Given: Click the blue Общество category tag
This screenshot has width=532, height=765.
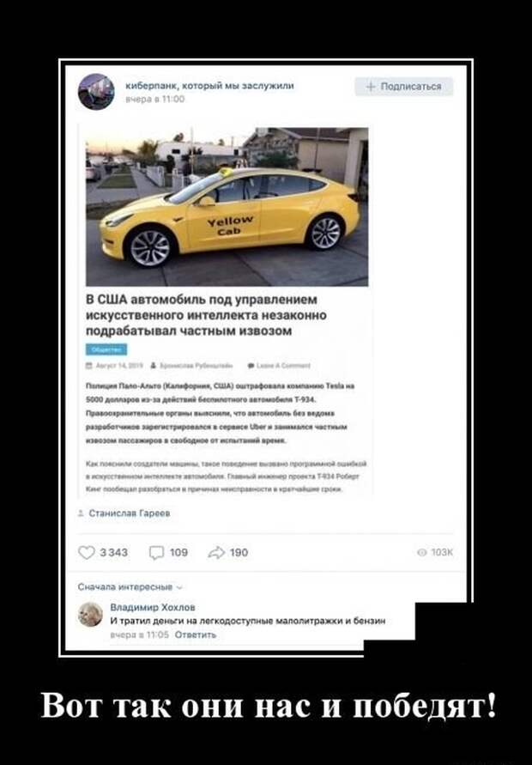Looking at the screenshot, I should pos(106,349).
